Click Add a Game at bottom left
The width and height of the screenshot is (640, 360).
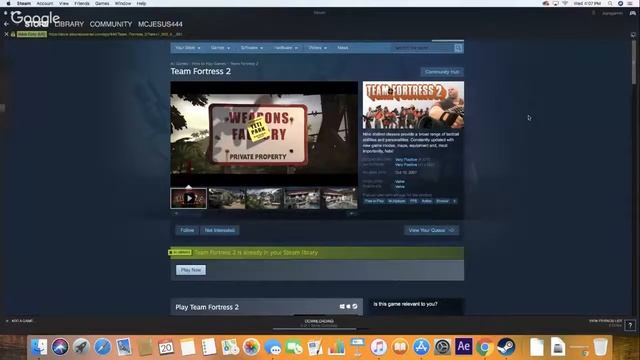(20, 321)
